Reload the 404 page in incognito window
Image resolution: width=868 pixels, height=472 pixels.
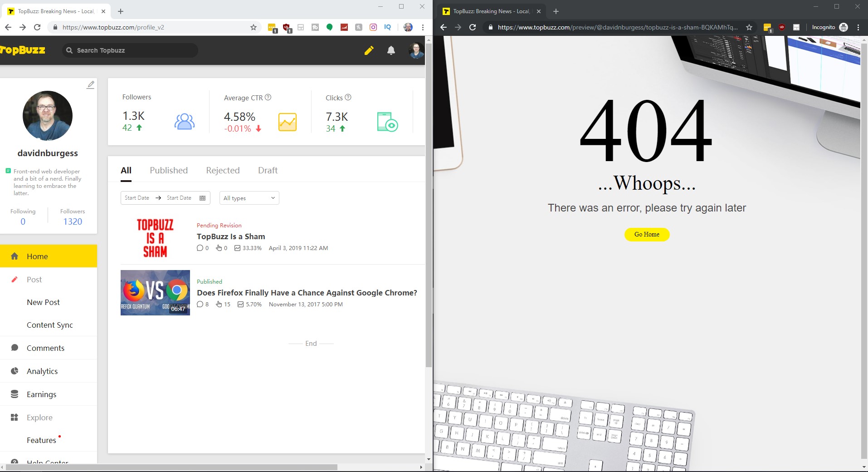coord(473,27)
